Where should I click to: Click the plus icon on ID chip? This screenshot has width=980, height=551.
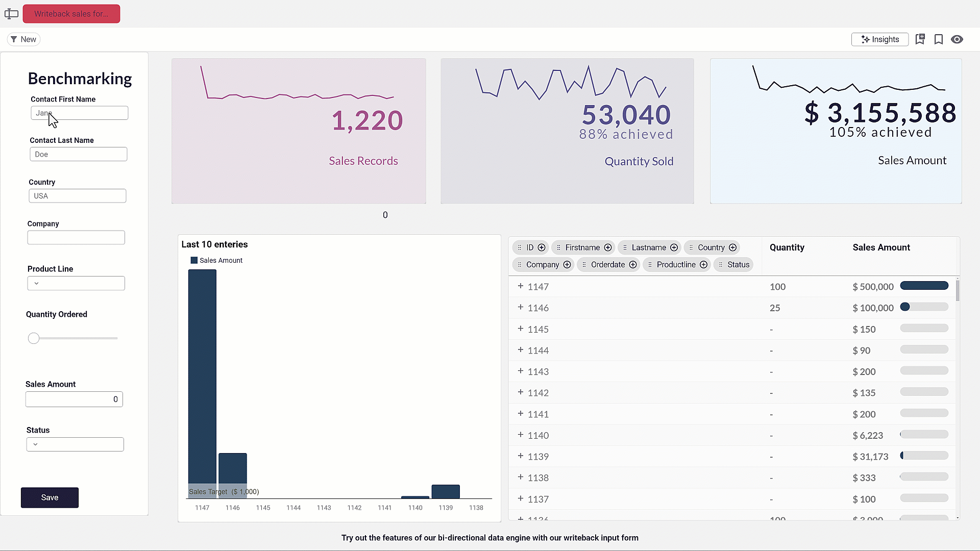tap(542, 247)
